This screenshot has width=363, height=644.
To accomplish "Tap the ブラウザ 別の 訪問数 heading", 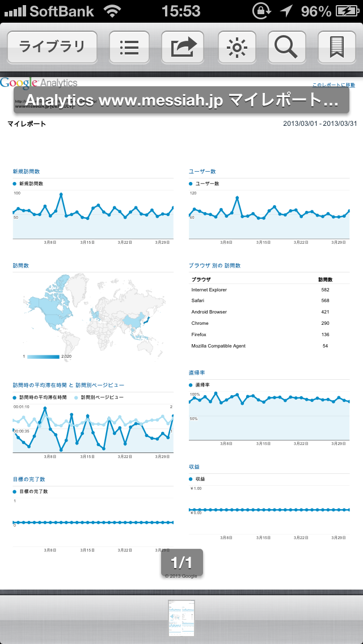I will [214, 266].
